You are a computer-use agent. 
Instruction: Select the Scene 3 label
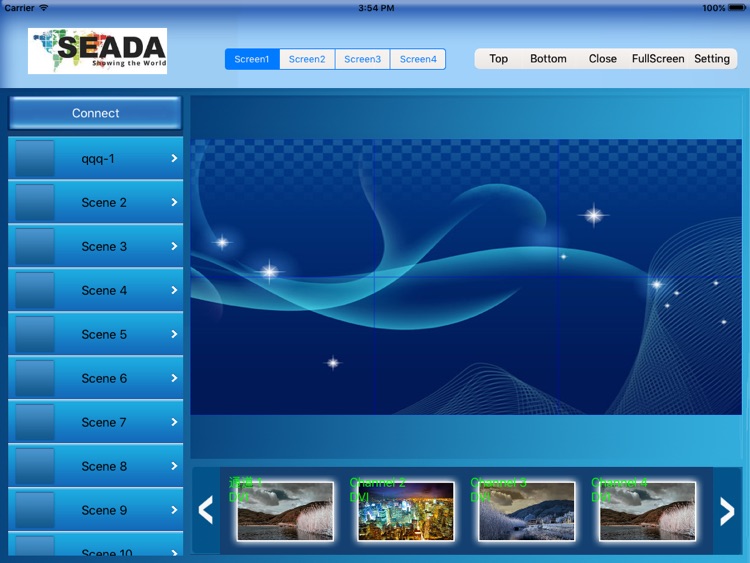coord(104,246)
